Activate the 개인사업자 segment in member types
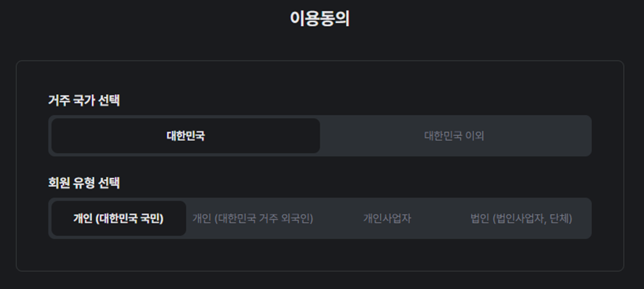This screenshot has width=644, height=289. click(x=387, y=218)
